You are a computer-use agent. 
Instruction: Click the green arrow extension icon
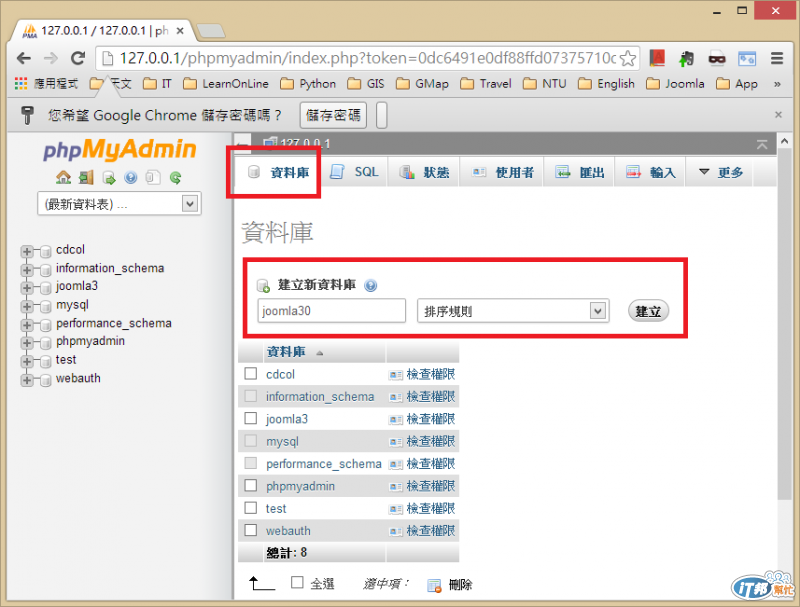click(x=686, y=59)
